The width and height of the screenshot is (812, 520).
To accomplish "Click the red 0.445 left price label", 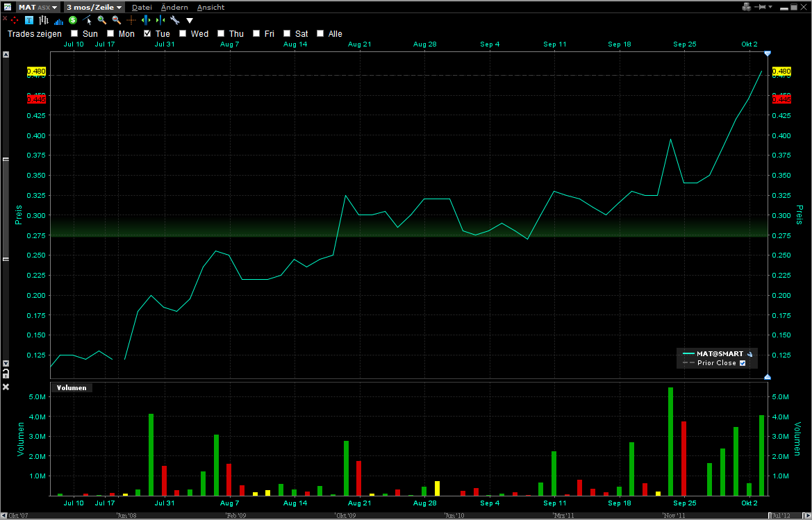I will 36,99.
